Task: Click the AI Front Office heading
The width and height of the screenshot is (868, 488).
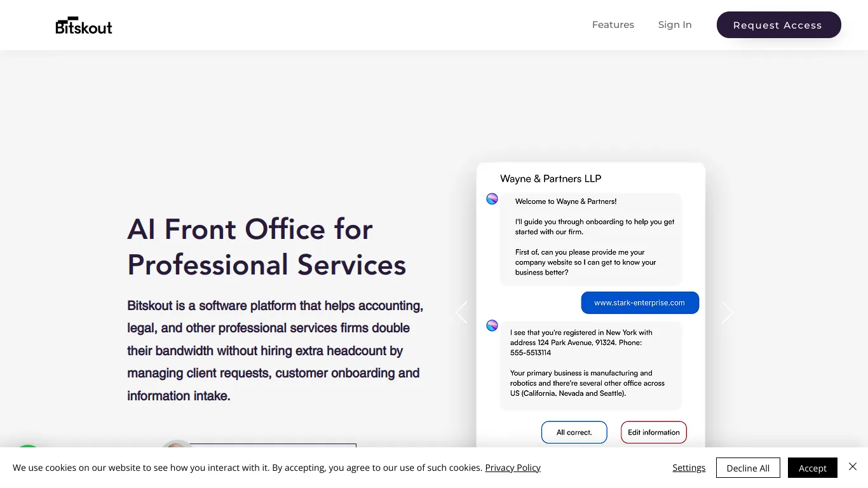Action: 267,247
